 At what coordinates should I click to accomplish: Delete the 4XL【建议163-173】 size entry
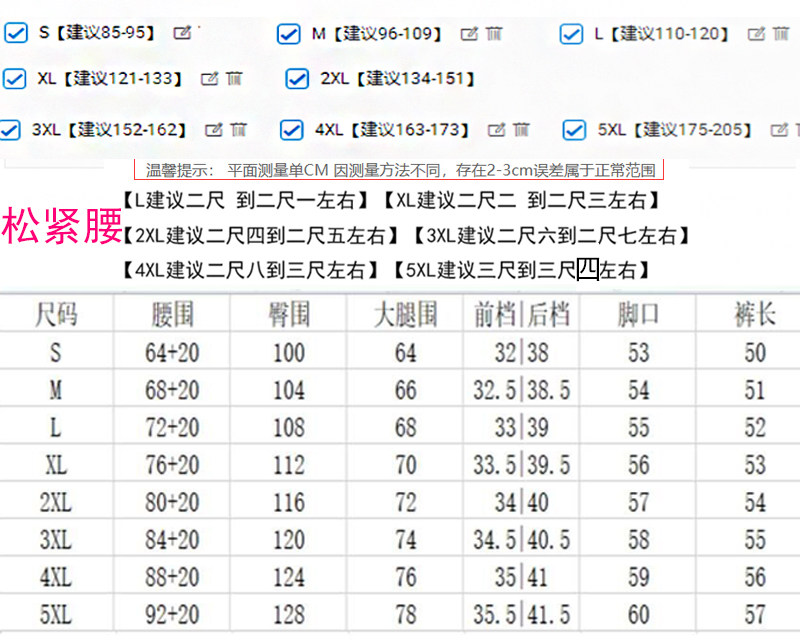pos(520,130)
